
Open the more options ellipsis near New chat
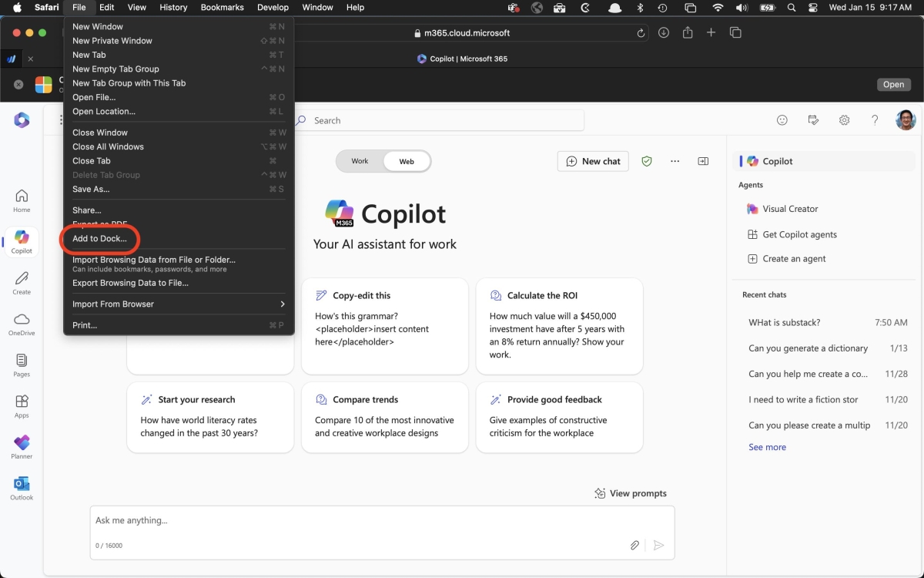pyautogui.click(x=675, y=161)
